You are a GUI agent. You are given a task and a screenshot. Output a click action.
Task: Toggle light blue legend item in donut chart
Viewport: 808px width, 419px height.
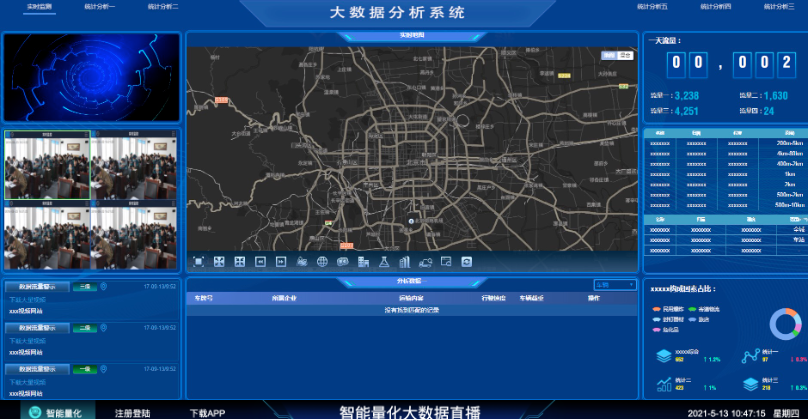pyautogui.click(x=668, y=320)
